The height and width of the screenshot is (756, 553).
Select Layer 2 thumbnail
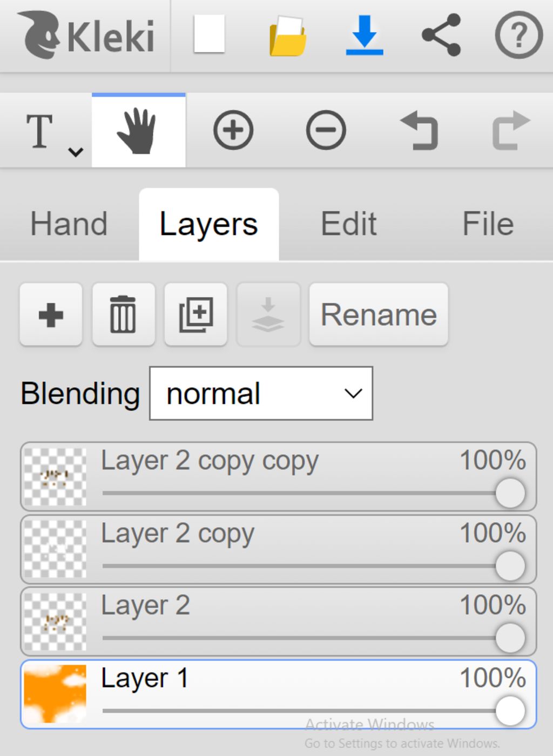55,622
